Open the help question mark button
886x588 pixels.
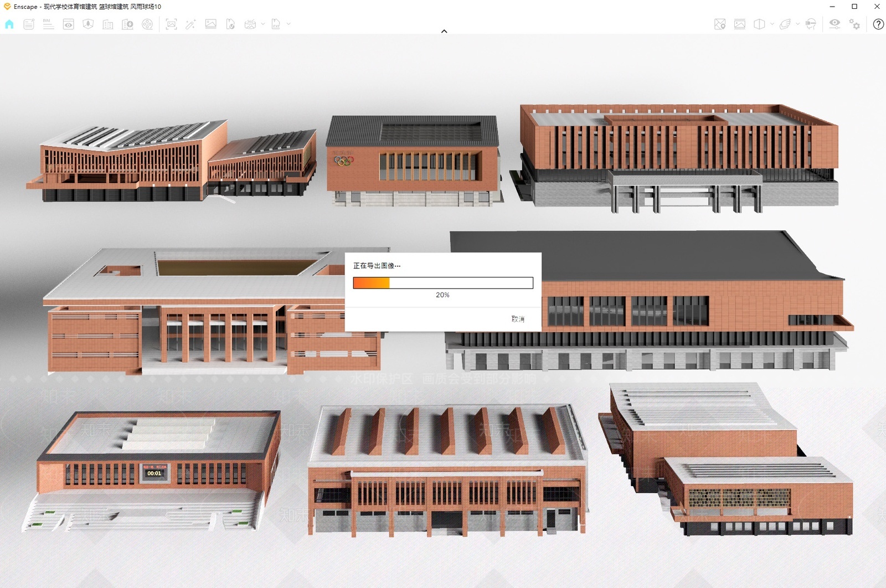pyautogui.click(x=878, y=24)
